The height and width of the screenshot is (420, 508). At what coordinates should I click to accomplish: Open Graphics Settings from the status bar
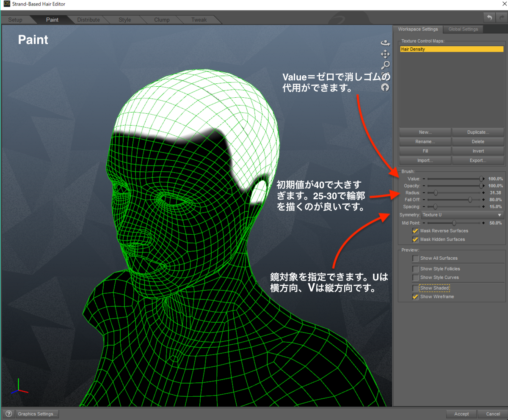click(x=37, y=414)
